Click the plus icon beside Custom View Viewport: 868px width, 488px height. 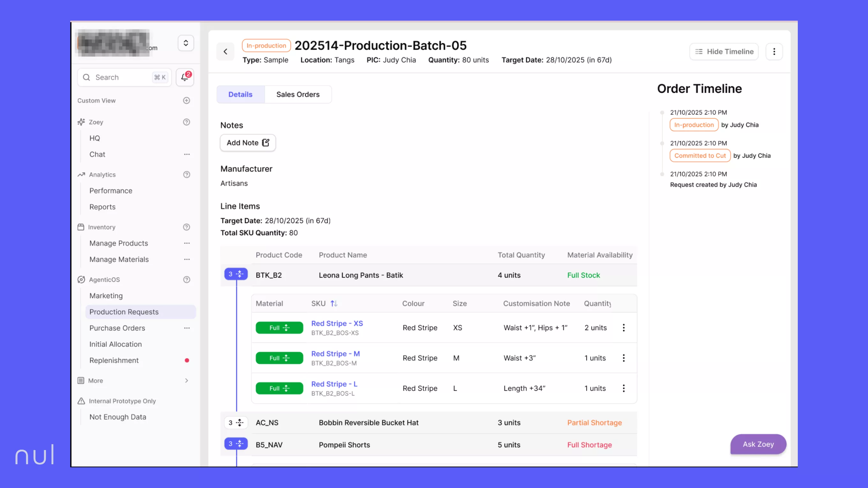186,100
